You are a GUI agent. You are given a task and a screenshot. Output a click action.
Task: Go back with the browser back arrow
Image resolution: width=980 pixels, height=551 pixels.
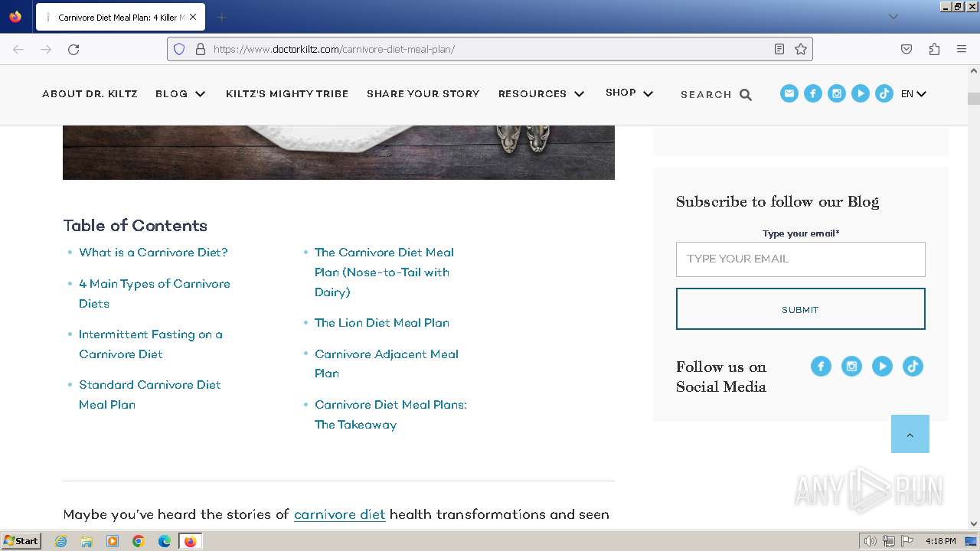pyautogui.click(x=18, y=49)
